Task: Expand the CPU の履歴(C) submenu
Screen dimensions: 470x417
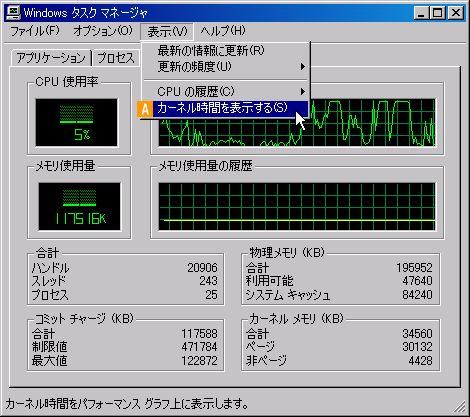Action: (x=225, y=91)
